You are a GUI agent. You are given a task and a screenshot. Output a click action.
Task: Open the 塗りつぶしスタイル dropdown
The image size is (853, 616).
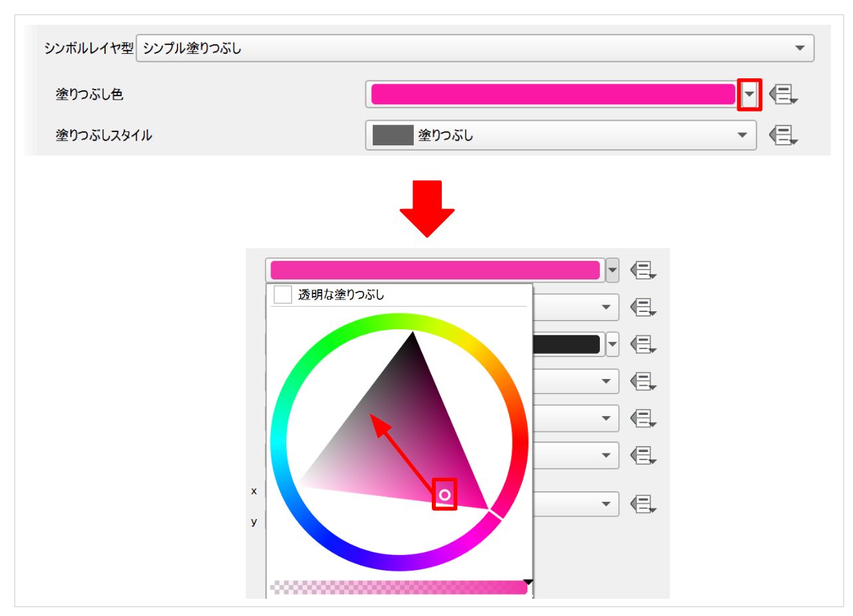[561, 135]
